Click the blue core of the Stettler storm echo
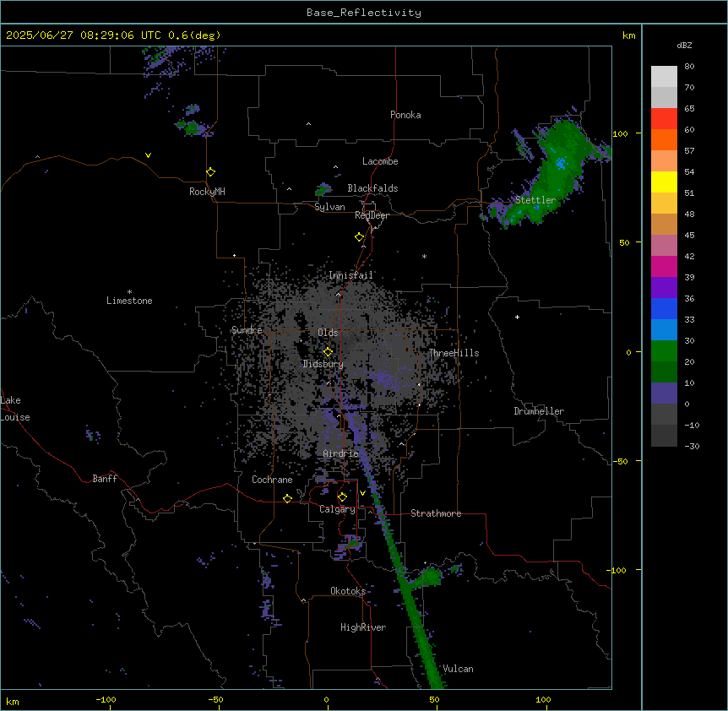 [561, 163]
